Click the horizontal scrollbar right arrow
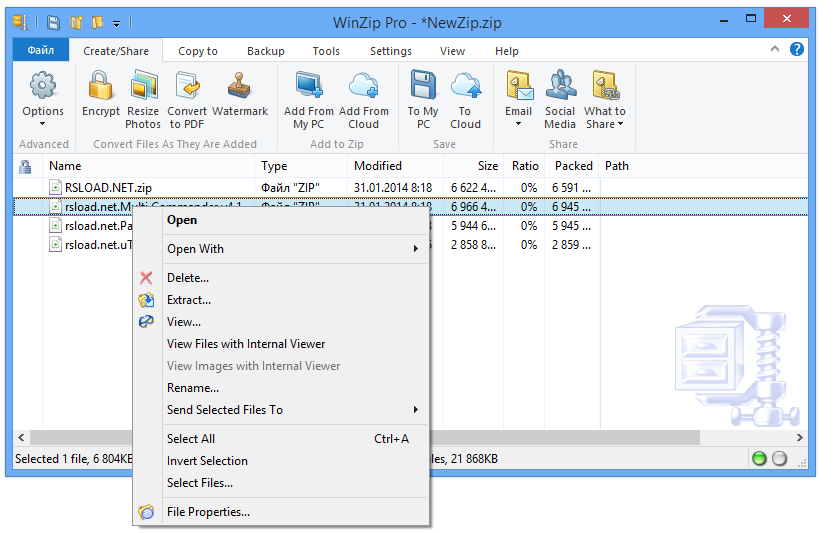The image size is (834, 533). point(799,437)
